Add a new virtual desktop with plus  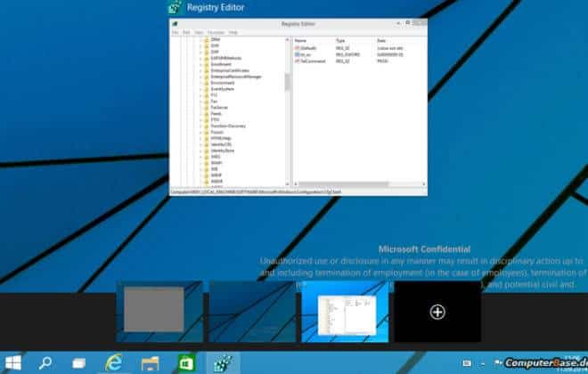coord(437,312)
